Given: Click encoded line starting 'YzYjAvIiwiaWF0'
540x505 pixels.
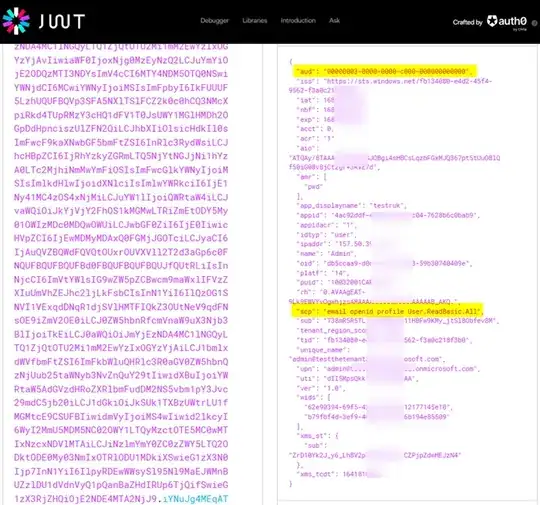Looking at the screenshot, I should tap(121, 60).
